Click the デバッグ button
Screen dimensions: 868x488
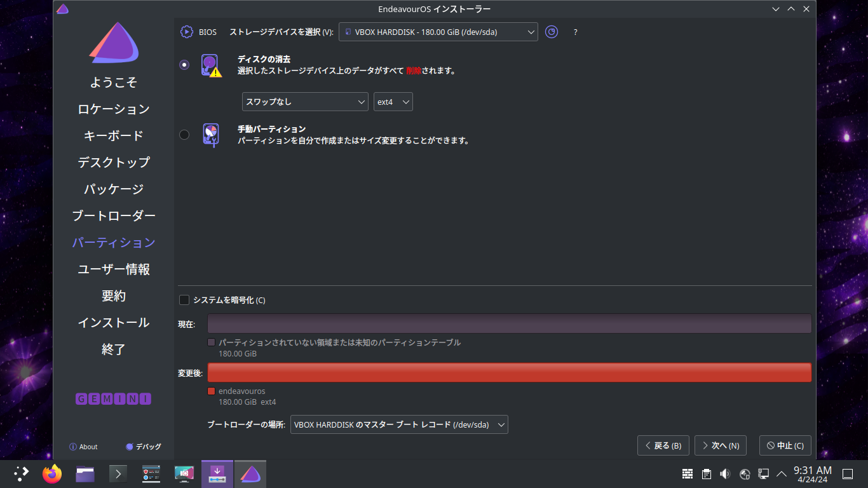point(143,447)
